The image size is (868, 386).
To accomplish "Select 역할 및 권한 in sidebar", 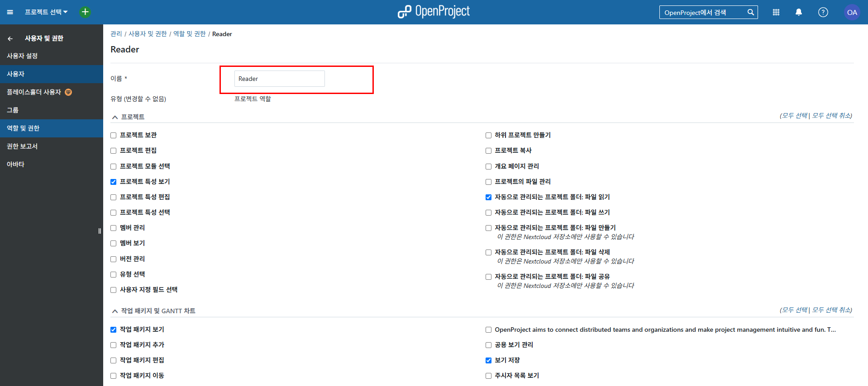I will pos(52,128).
